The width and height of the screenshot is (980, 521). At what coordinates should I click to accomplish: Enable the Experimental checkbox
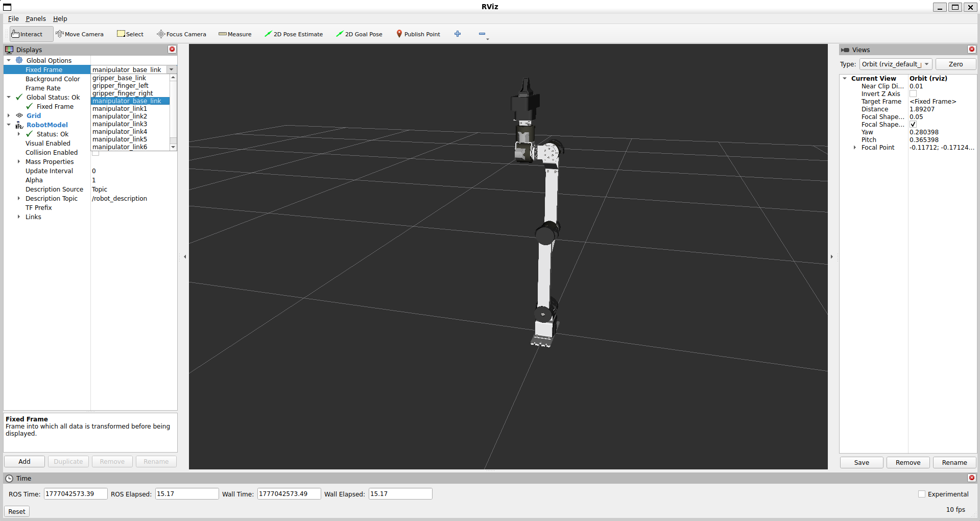(x=922, y=494)
